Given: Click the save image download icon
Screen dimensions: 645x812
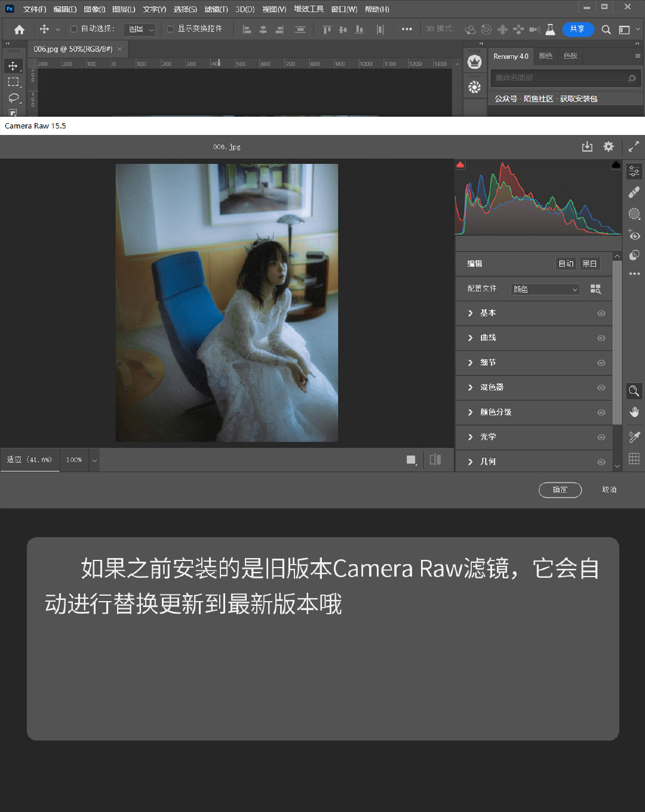Looking at the screenshot, I should pos(587,146).
